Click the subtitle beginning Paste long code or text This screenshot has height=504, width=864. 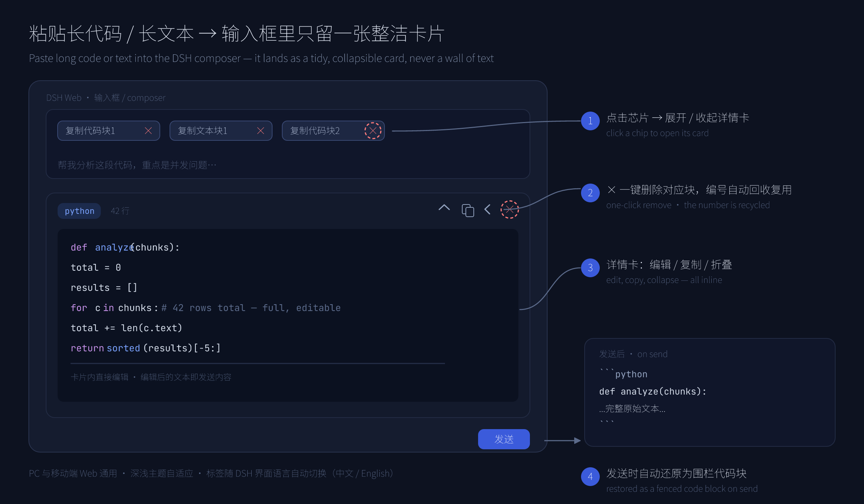point(261,58)
